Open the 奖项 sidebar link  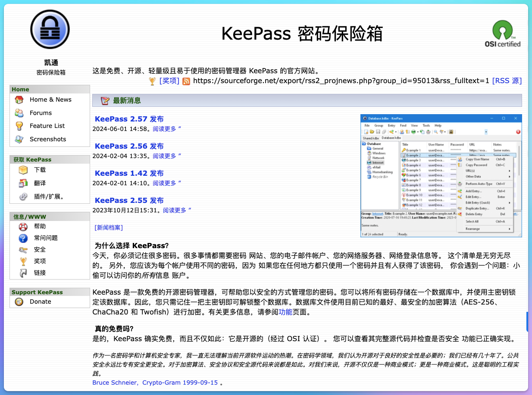[x=40, y=261]
